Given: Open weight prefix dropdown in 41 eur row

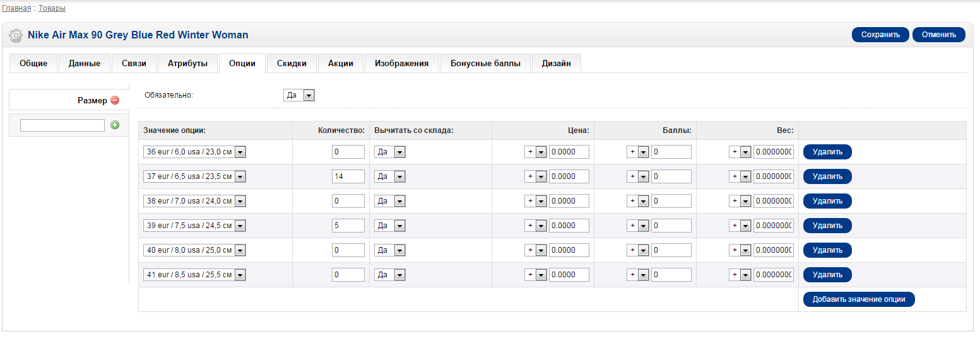Looking at the screenshot, I should [x=740, y=275].
